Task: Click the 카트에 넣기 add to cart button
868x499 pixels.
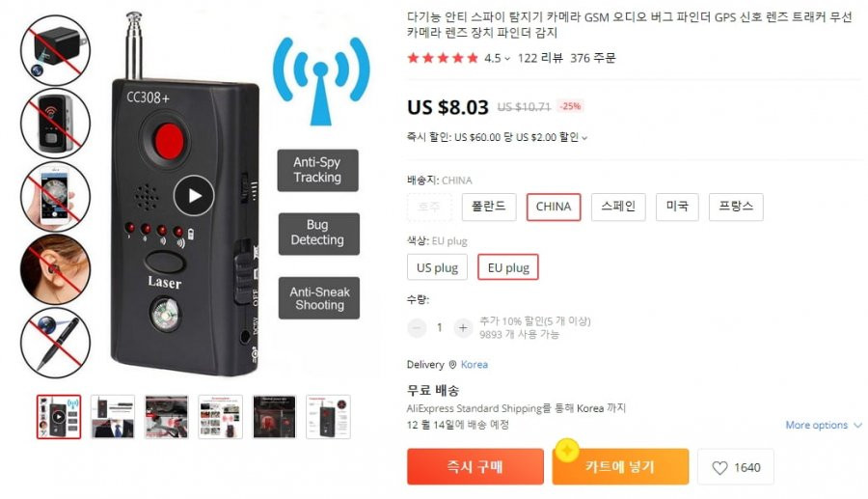Action: pyautogui.click(x=620, y=467)
